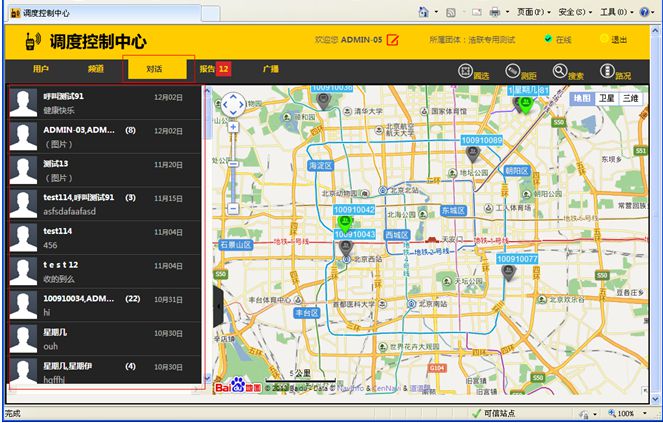The width and height of the screenshot is (663, 423).
Task: Click the edit icon beside ADMIN-05
Action: 393,40
